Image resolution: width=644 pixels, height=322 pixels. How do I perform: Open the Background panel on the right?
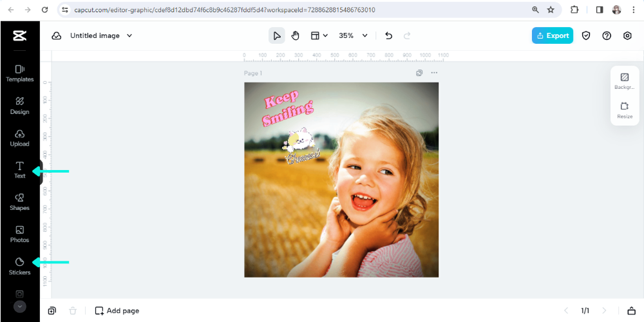(624, 81)
